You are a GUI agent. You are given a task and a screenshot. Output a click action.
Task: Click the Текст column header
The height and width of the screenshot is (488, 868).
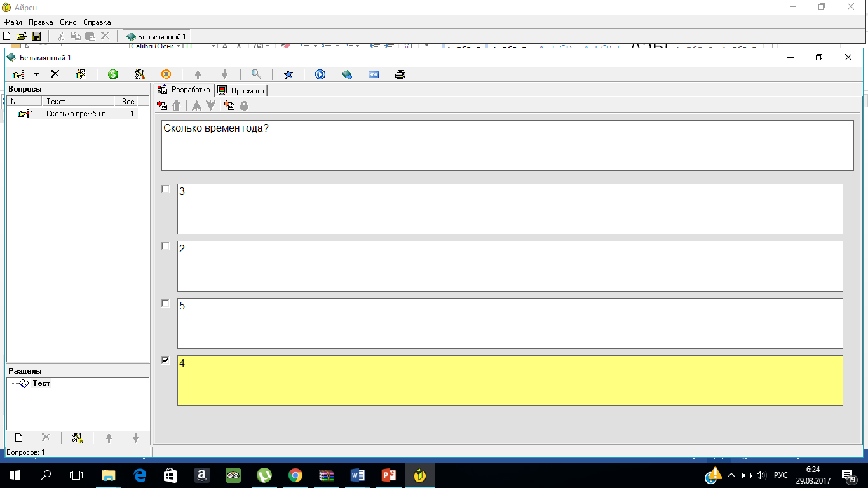(x=78, y=101)
